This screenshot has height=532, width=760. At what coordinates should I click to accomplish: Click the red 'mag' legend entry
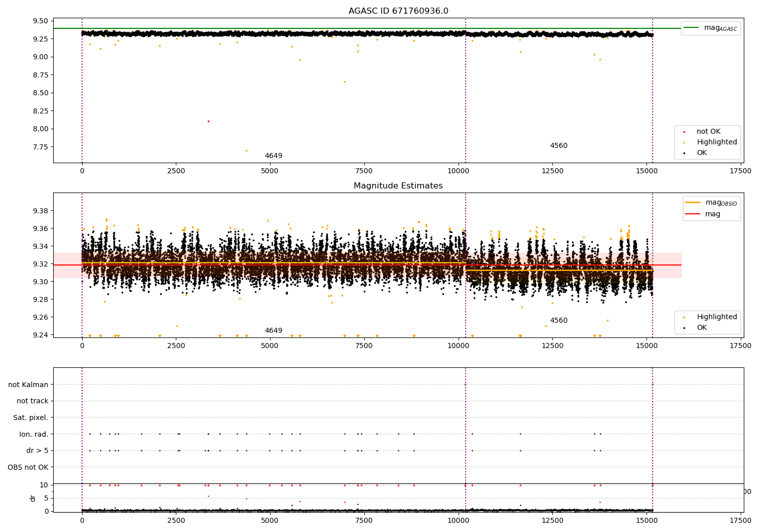point(703,214)
